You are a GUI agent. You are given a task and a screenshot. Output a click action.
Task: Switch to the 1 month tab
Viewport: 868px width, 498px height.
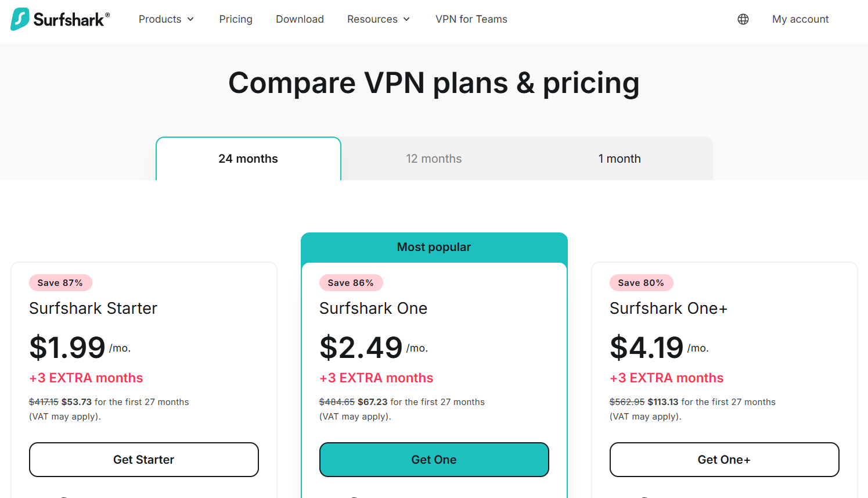point(620,159)
